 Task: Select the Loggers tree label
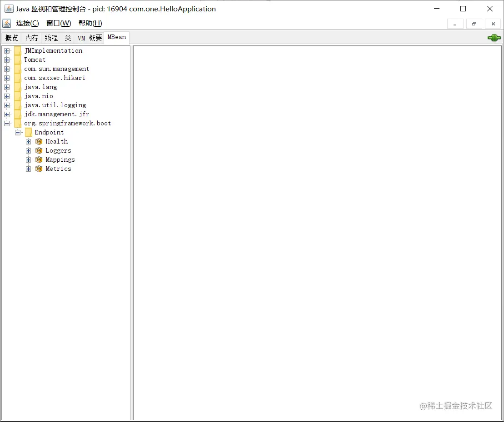(58, 151)
